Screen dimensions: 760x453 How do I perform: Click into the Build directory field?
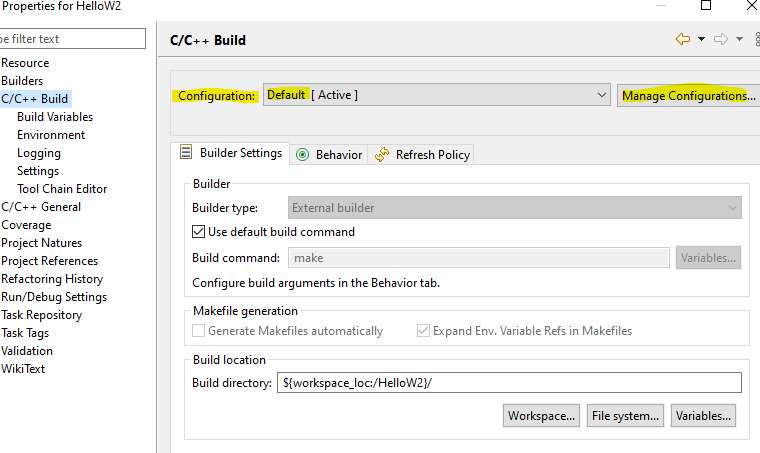(x=509, y=382)
